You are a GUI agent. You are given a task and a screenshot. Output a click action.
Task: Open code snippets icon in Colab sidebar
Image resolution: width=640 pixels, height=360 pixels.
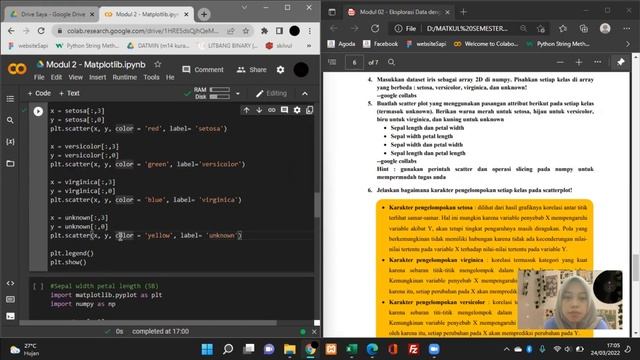(x=10, y=283)
